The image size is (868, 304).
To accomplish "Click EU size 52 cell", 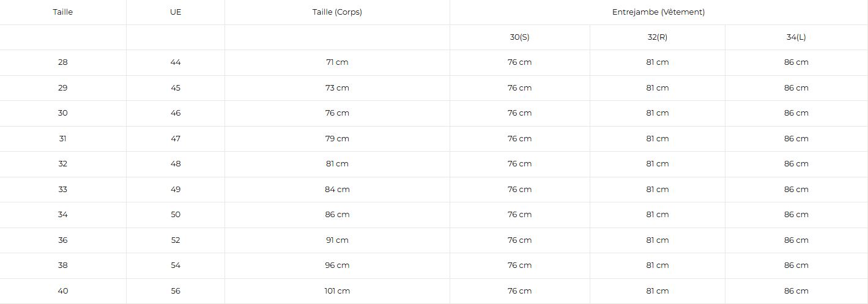I will pyautogui.click(x=176, y=240).
